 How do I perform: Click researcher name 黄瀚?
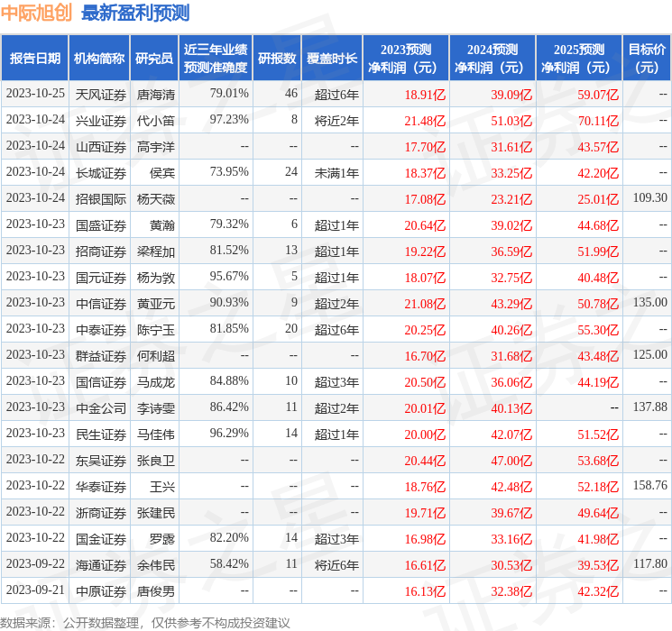(x=162, y=224)
